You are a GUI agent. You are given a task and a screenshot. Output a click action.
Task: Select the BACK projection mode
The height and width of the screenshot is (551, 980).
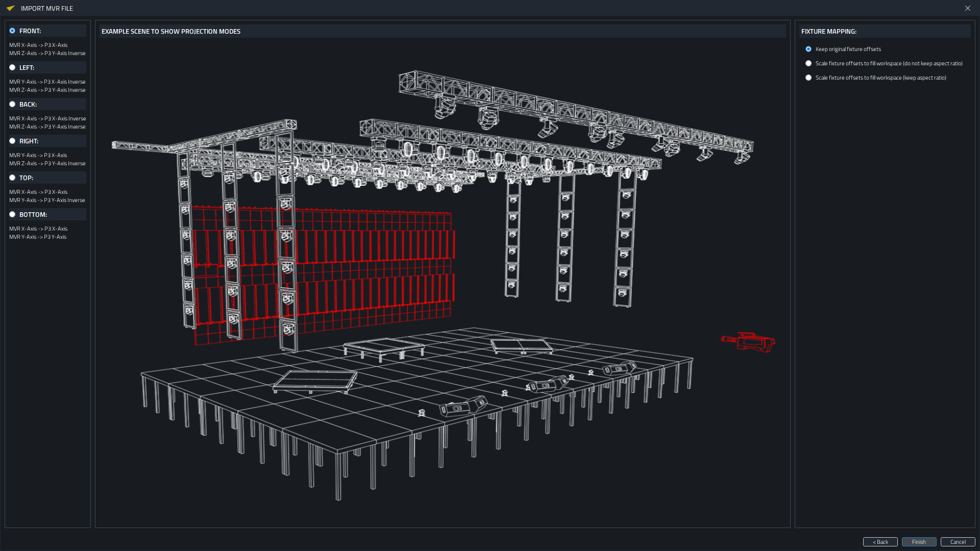(x=12, y=104)
